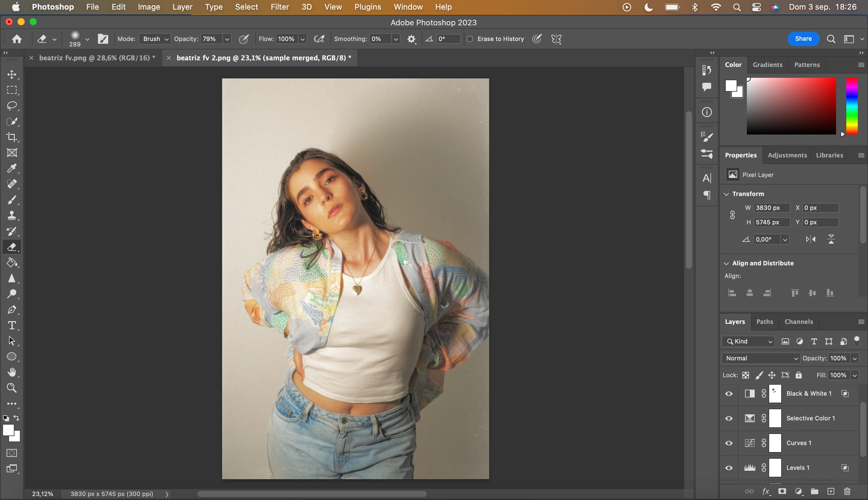Collapse the Transform section

pos(726,194)
